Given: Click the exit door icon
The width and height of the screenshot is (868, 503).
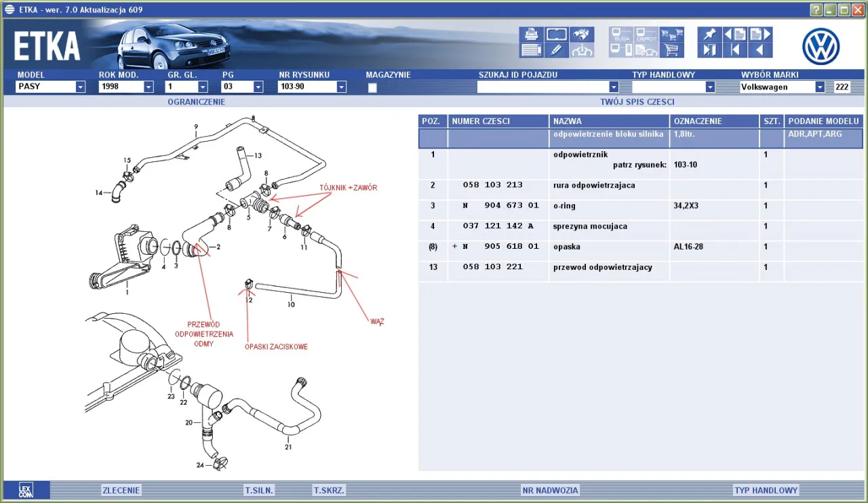Looking at the screenshot, I should [709, 49].
